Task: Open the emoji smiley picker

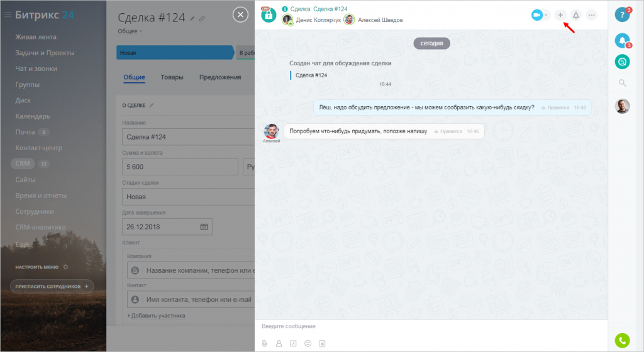Action: tap(308, 343)
